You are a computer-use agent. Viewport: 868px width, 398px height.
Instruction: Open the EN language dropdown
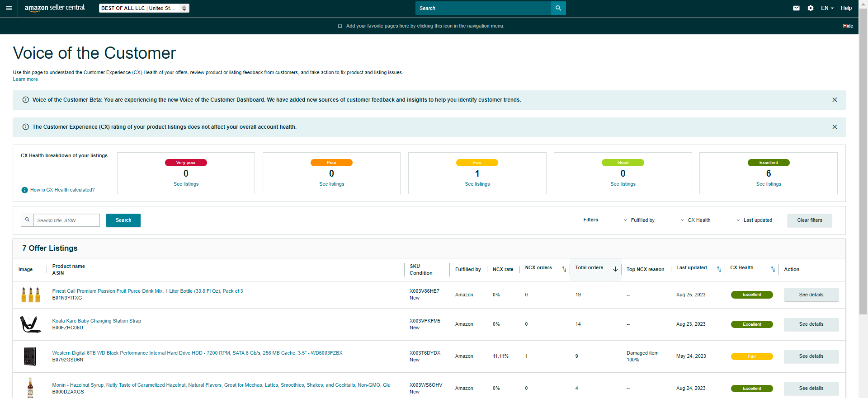pyautogui.click(x=827, y=8)
